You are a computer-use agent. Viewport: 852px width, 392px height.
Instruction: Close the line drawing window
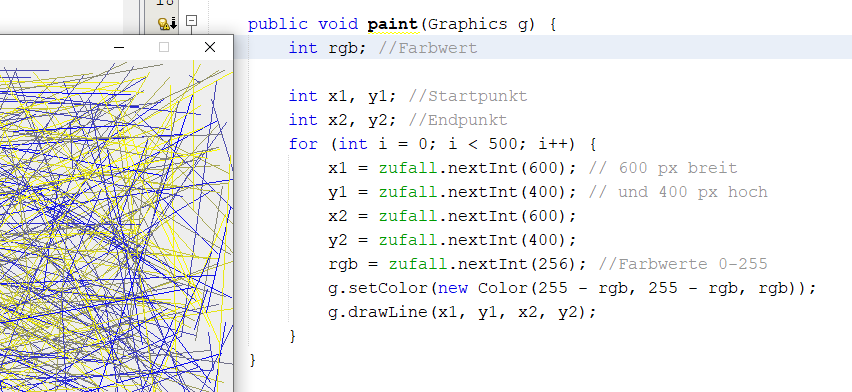pyautogui.click(x=210, y=47)
